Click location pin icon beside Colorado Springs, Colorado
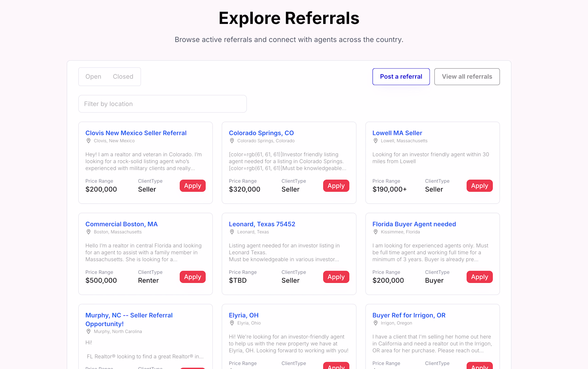588x369 pixels. (x=232, y=141)
